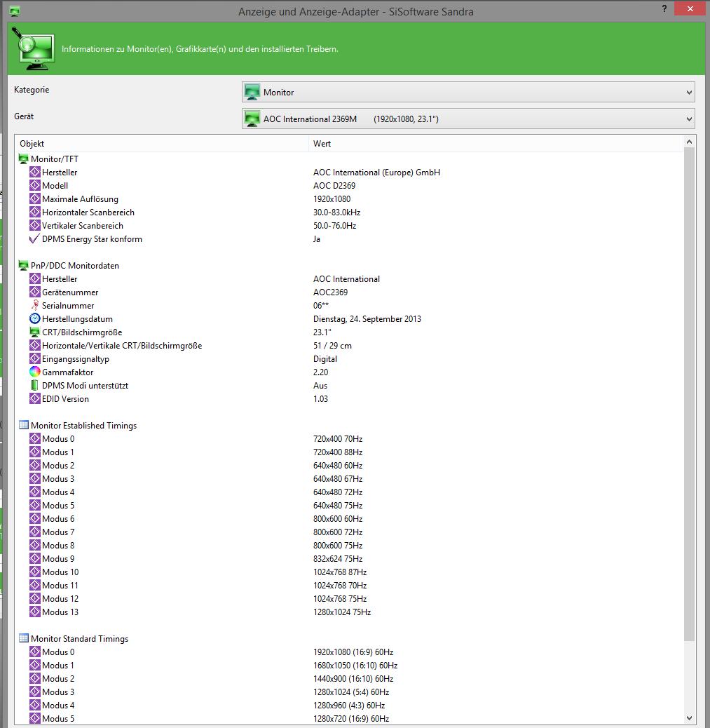
Task: Click the Eingangssignaltyp value Digital
Action: [325, 359]
